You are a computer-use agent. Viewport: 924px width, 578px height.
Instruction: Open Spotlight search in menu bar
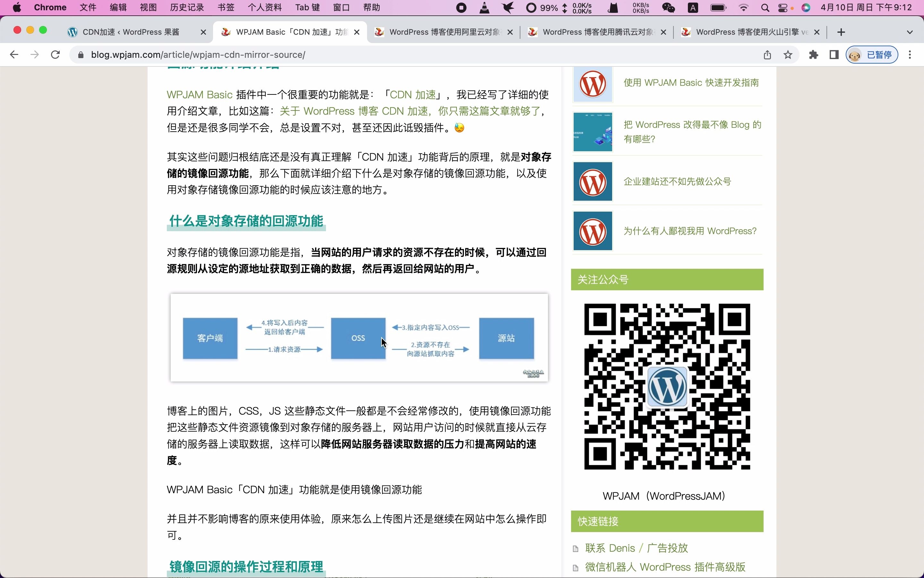click(x=765, y=8)
